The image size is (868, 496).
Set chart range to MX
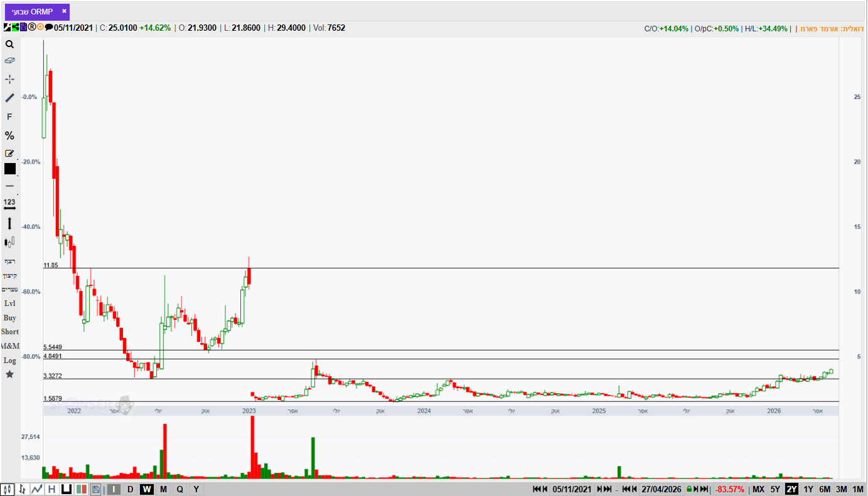(x=759, y=489)
